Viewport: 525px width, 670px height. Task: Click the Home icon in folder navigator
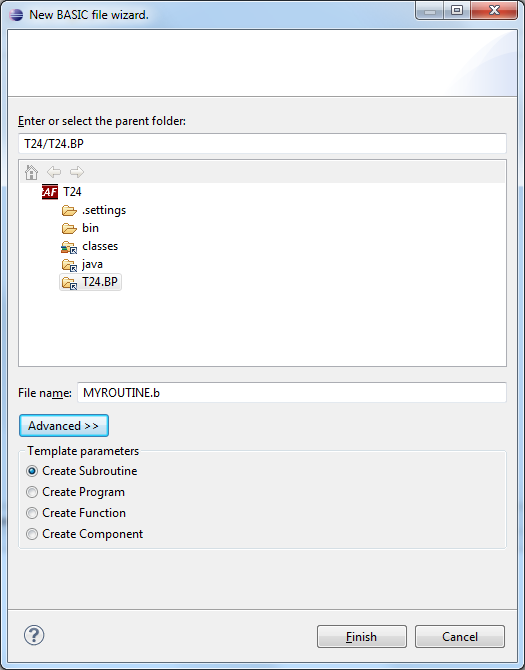[x=31, y=172]
